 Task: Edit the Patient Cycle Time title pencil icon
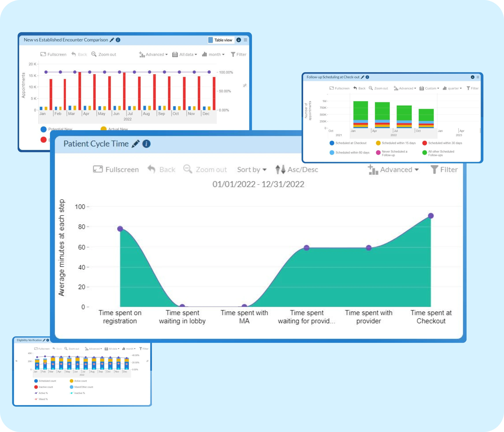135,143
